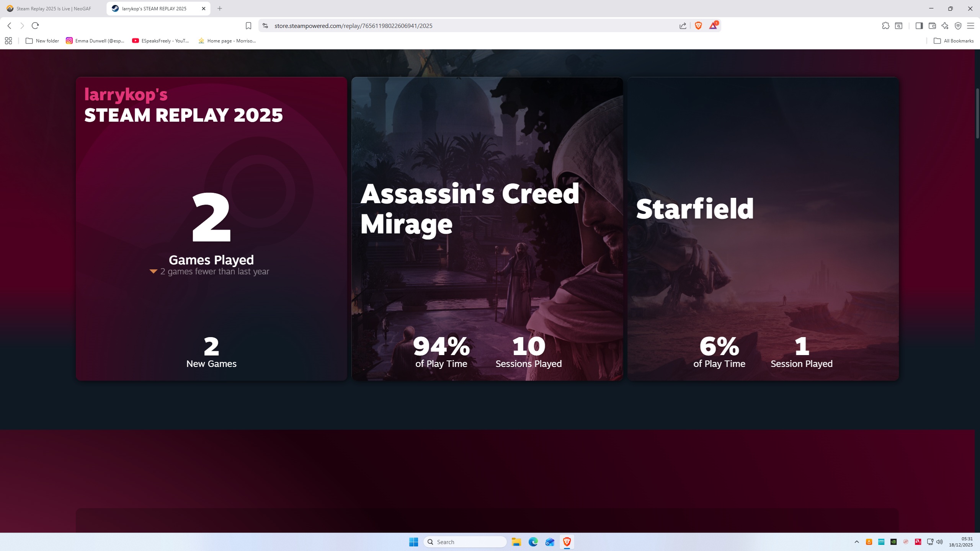This screenshot has width=980, height=551.
Task: Open the browser hamburger menu
Action: point(970,26)
